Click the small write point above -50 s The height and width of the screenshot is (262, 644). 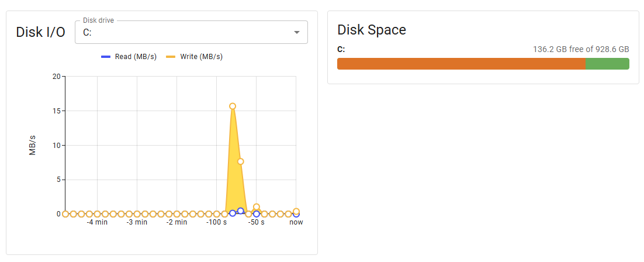pyautogui.click(x=256, y=207)
